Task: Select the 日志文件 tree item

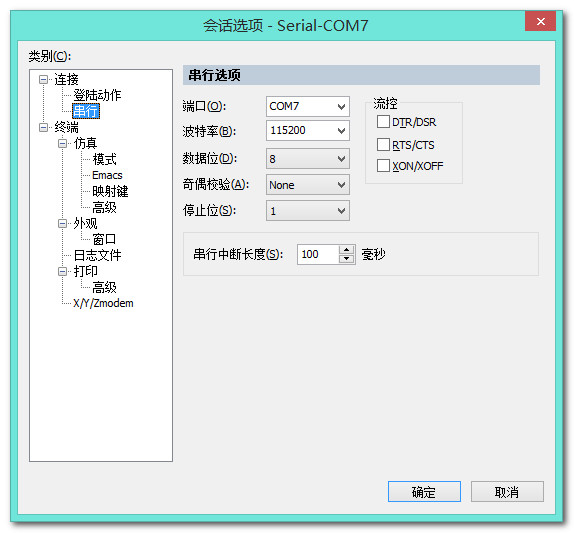Action: (x=97, y=255)
